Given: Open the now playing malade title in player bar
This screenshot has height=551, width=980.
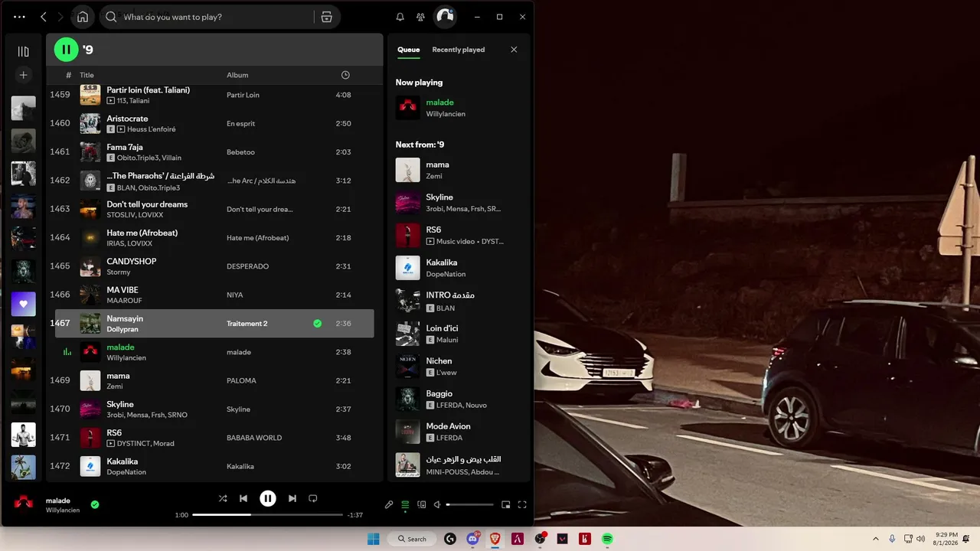Looking at the screenshot, I should point(58,500).
